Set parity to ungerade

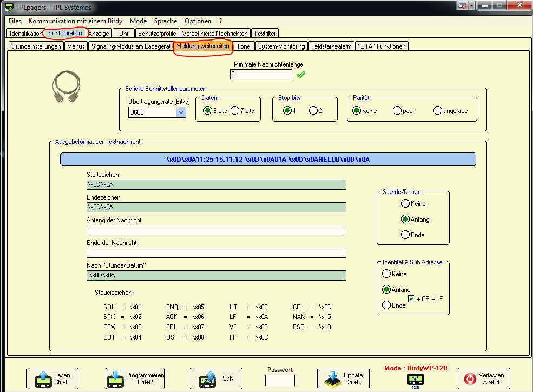pyautogui.click(x=438, y=111)
